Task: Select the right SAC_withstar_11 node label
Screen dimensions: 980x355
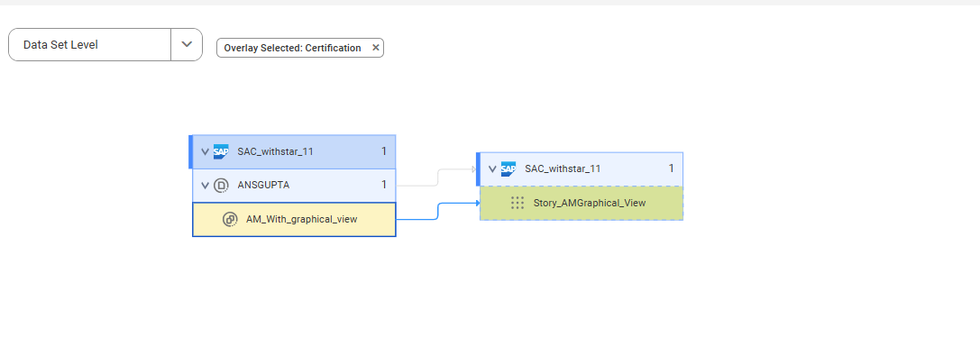Action: (x=563, y=168)
